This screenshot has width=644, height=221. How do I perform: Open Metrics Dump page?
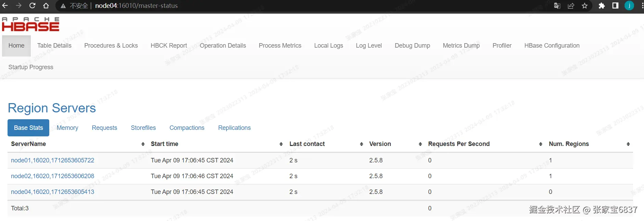tap(461, 46)
